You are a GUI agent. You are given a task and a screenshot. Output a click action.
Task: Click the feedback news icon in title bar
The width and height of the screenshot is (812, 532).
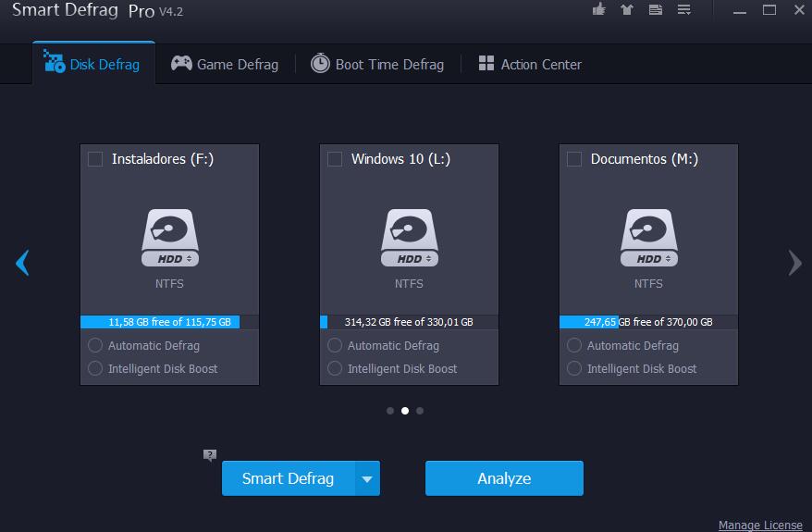pyautogui.click(x=656, y=10)
